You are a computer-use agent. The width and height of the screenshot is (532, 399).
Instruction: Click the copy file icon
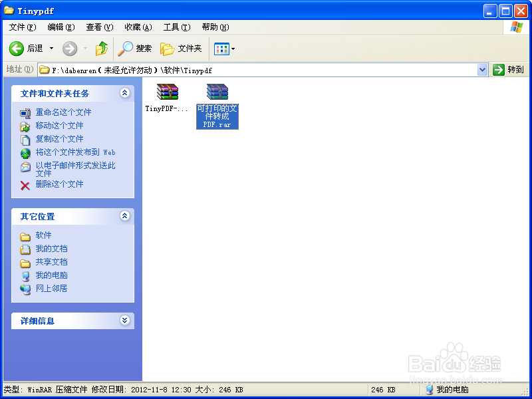(x=25, y=140)
